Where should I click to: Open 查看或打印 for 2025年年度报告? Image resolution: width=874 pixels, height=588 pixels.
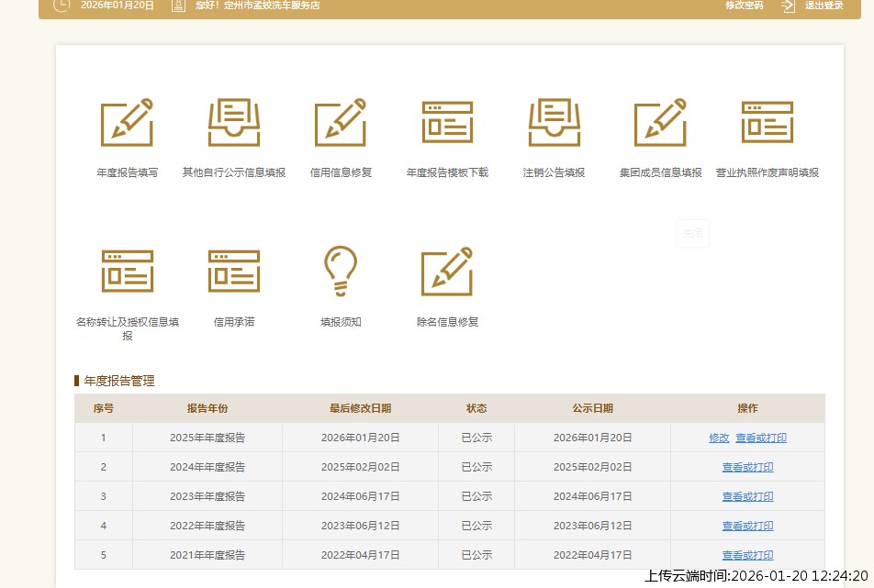coord(761,438)
